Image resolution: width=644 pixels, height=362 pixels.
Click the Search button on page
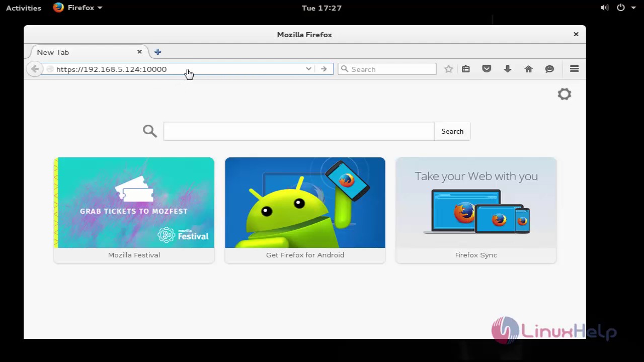click(x=452, y=131)
